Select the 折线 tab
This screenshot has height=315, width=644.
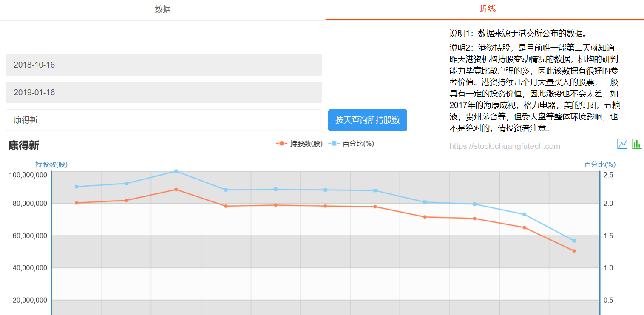(488, 9)
